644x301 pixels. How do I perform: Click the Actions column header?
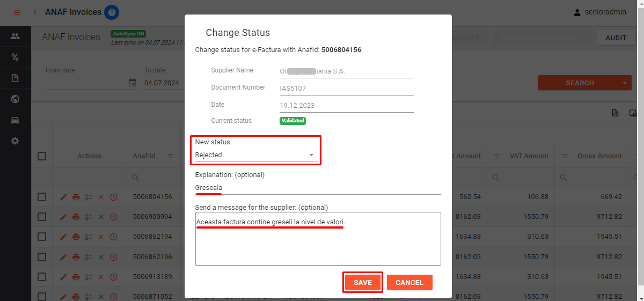coord(89,156)
